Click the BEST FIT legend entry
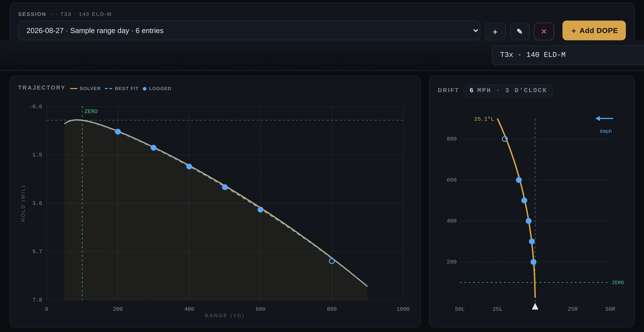This screenshot has height=332, width=644. pos(122,88)
